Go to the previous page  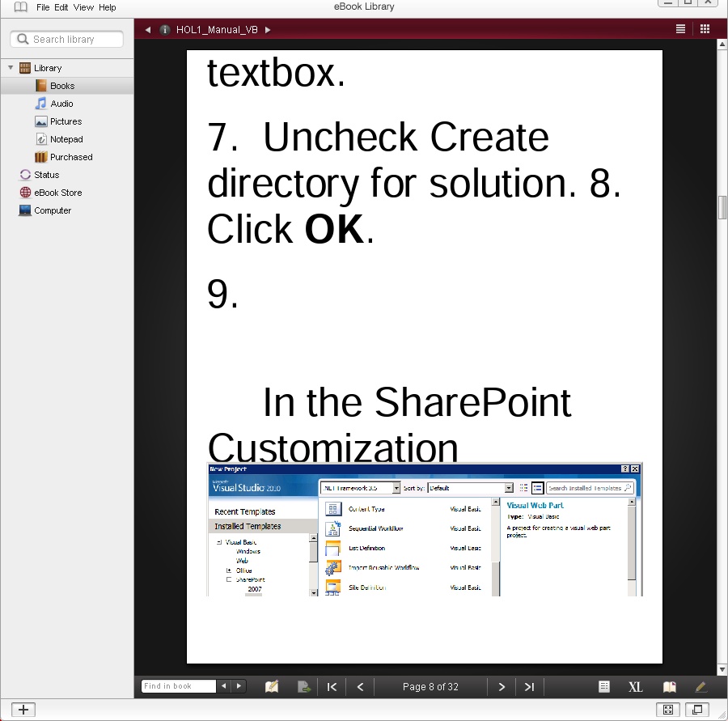pyautogui.click(x=360, y=687)
